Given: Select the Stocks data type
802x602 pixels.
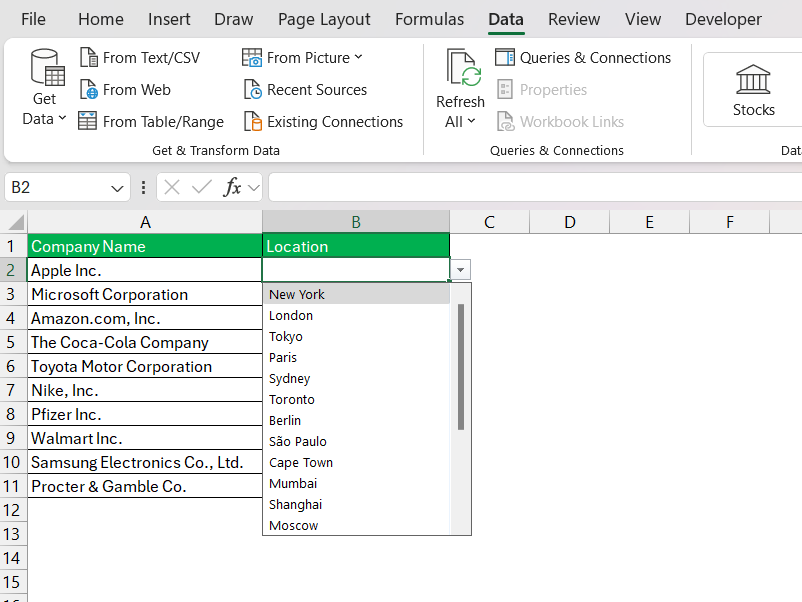Looking at the screenshot, I should [x=753, y=90].
